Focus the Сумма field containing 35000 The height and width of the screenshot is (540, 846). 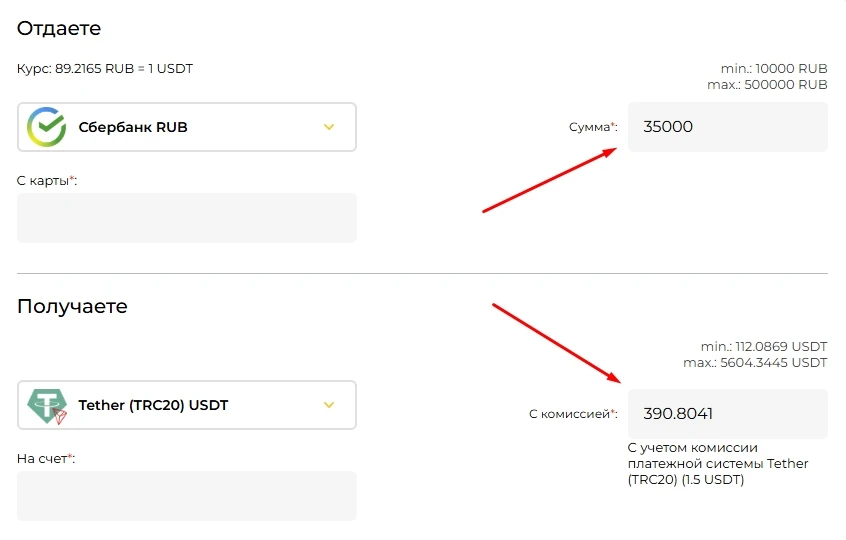(727, 127)
